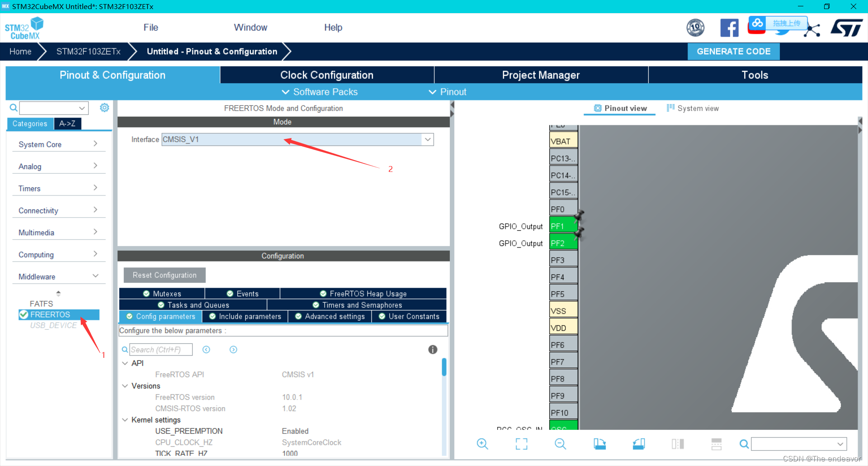Collapse the Mode panel splitter arrows
The height and width of the screenshot is (466, 868).
[x=452, y=109]
